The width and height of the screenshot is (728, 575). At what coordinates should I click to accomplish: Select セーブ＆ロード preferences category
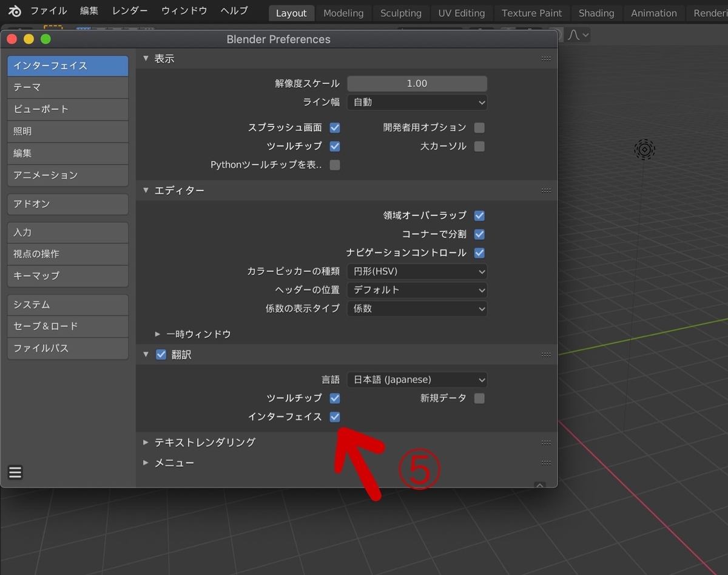click(x=68, y=326)
